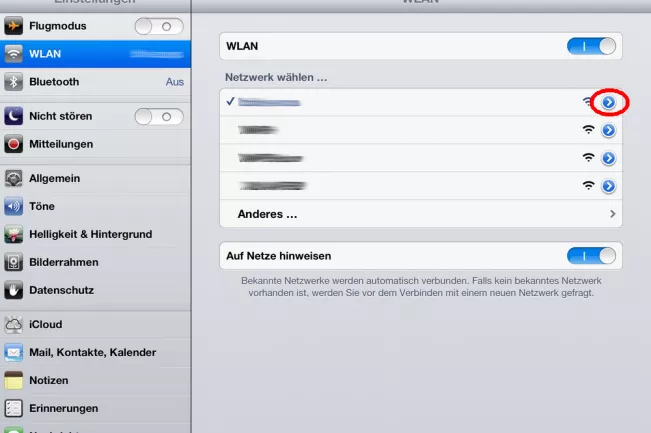Open details arrow of second listed network
Viewport: 651px width, 433px height.
609,130
